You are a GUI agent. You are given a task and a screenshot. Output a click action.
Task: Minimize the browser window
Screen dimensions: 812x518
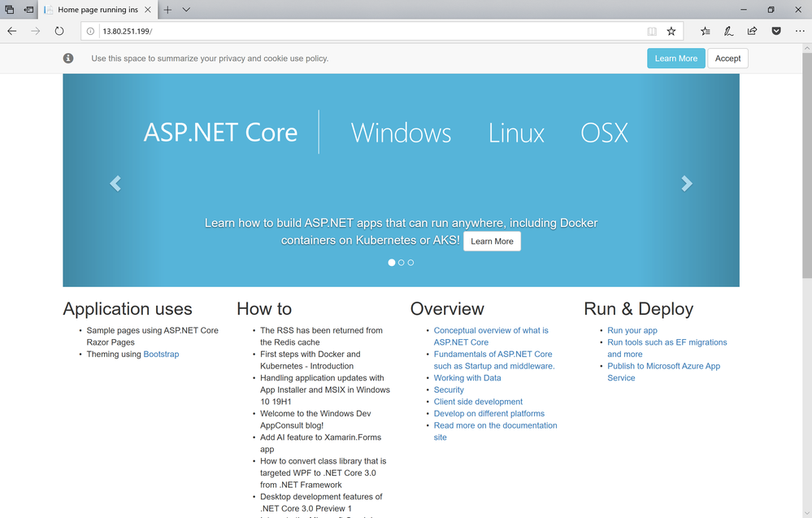pyautogui.click(x=744, y=9)
